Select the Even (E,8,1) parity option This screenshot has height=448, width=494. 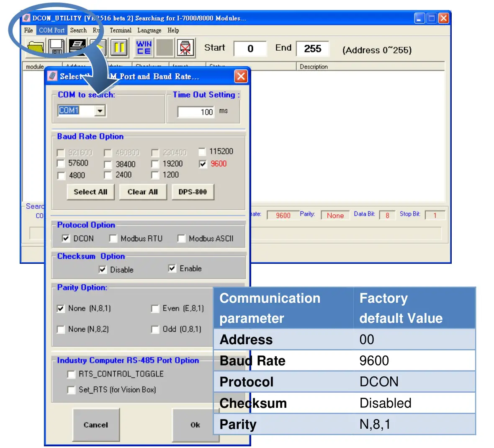pyautogui.click(x=155, y=309)
